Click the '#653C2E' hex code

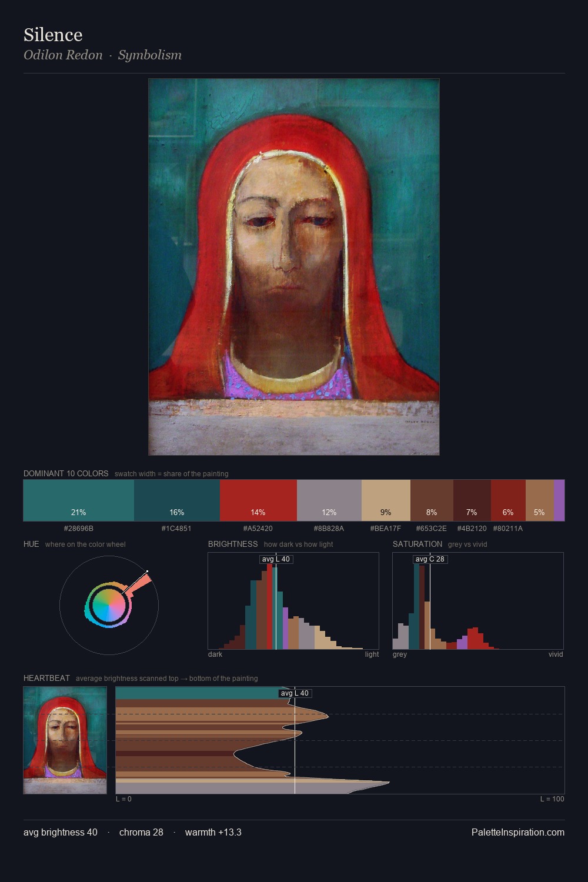pos(432,529)
